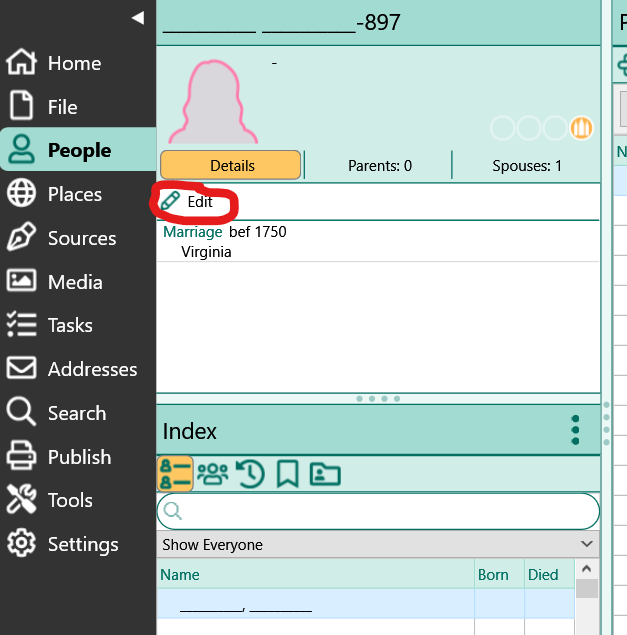Collapse the sidebar with the arrow
Viewport: 627px width, 635px height.
pos(138,18)
